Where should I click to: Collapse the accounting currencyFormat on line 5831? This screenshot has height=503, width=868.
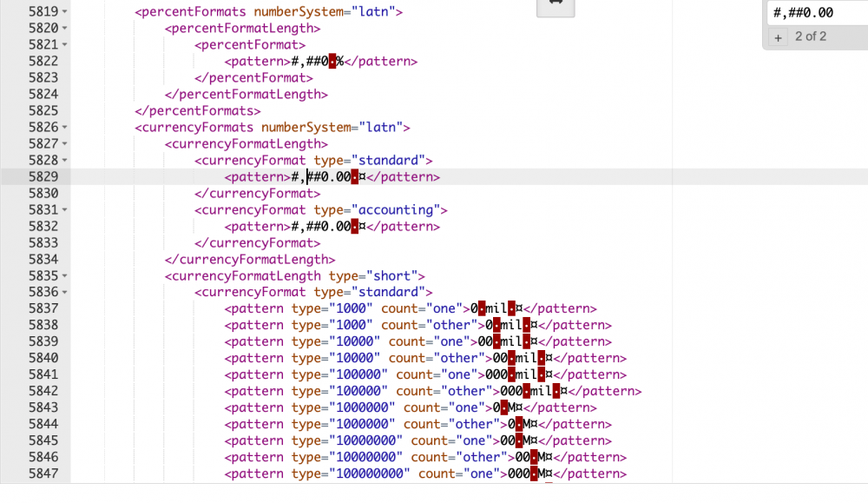66,209
